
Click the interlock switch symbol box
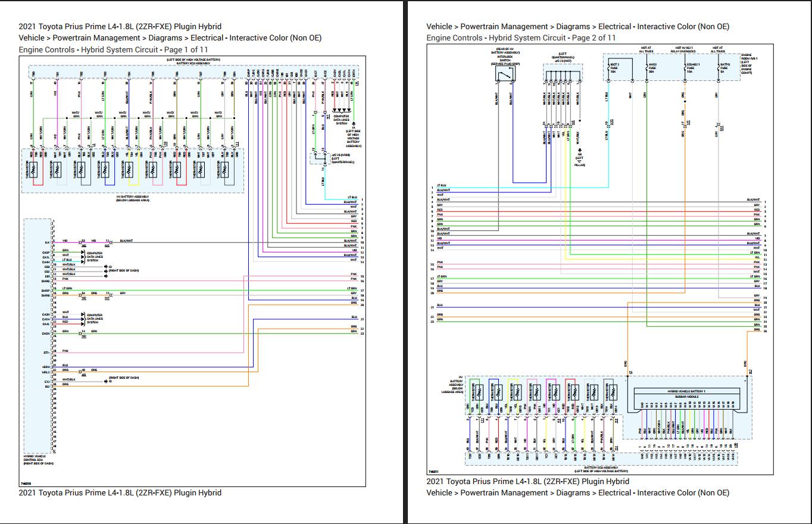point(505,73)
